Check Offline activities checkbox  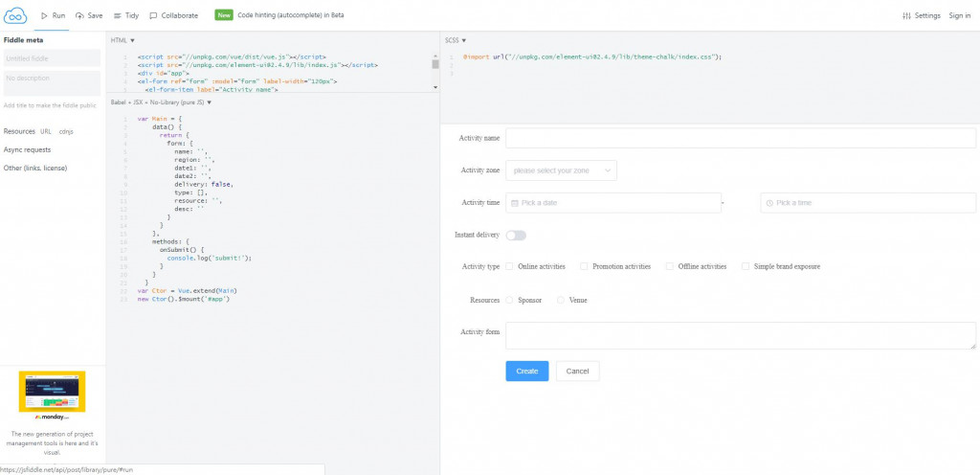click(669, 266)
